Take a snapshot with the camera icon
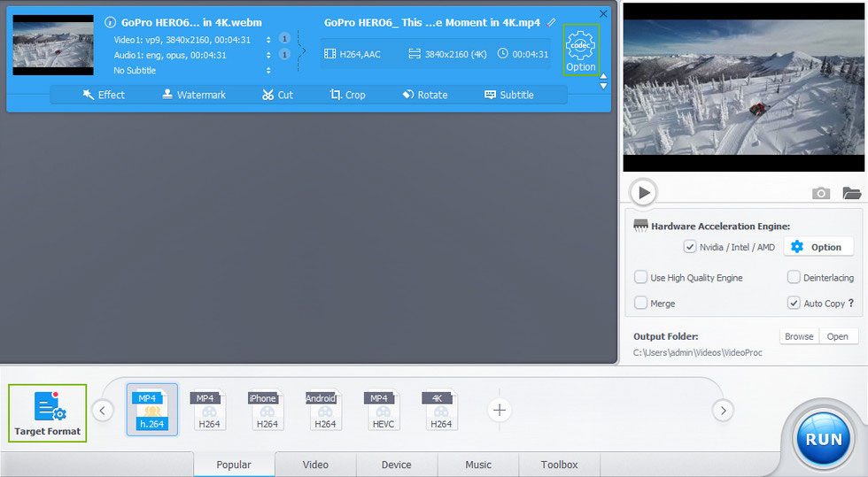868x477 pixels. (x=821, y=193)
